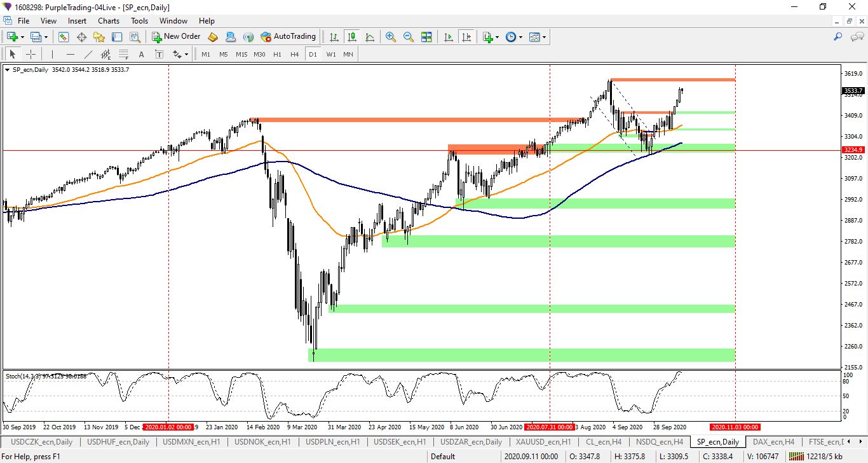Screen dimensions: 868x463
Task: Open the Market Watch panel icon
Action: (x=64, y=37)
